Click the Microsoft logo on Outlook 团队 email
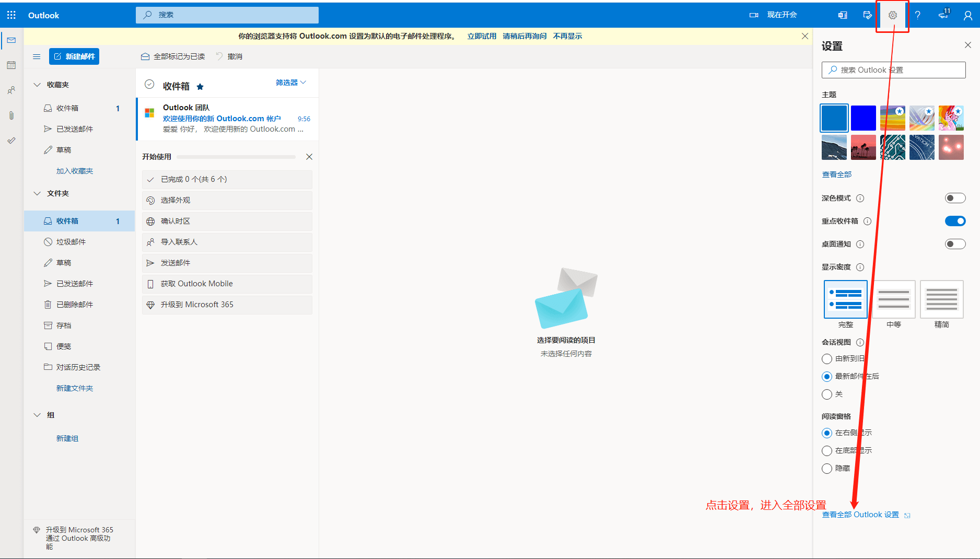Viewport: 980px width, 559px height. click(x=149, y=113)
